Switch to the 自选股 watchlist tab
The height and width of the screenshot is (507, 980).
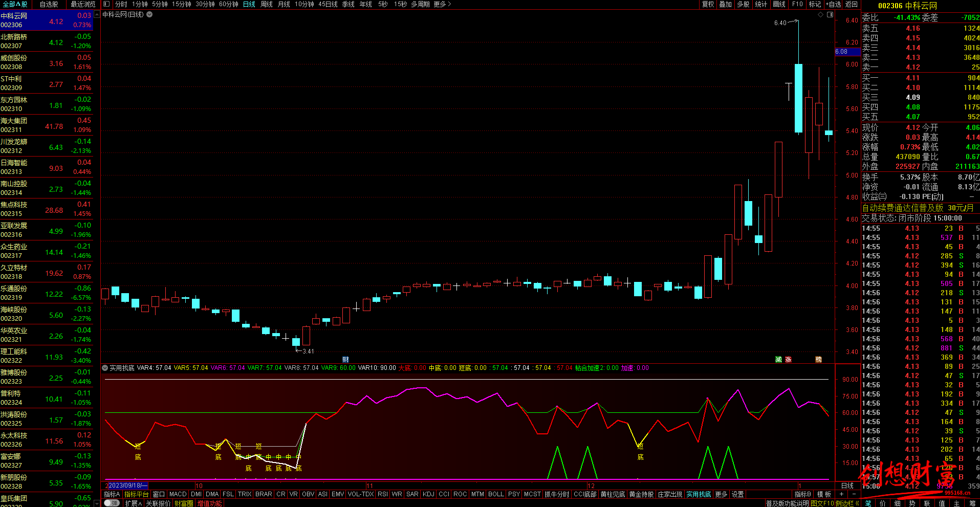pyautogui.click(x=49, y=4)
